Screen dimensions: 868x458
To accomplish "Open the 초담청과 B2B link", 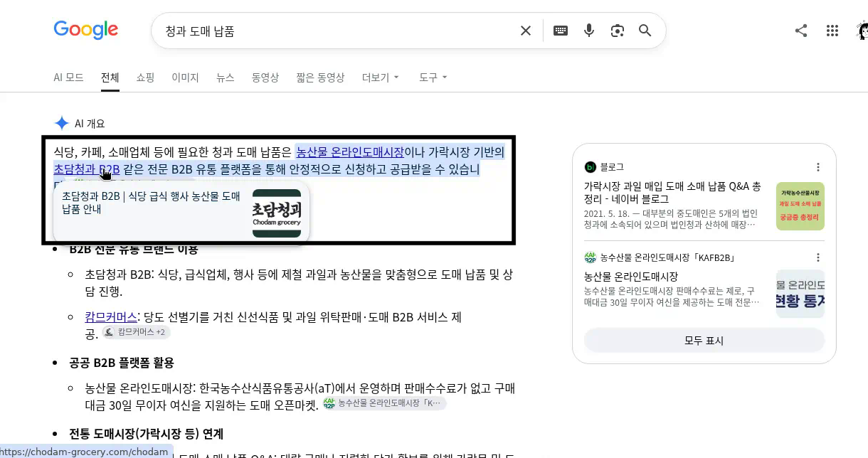I will [87, 169].
